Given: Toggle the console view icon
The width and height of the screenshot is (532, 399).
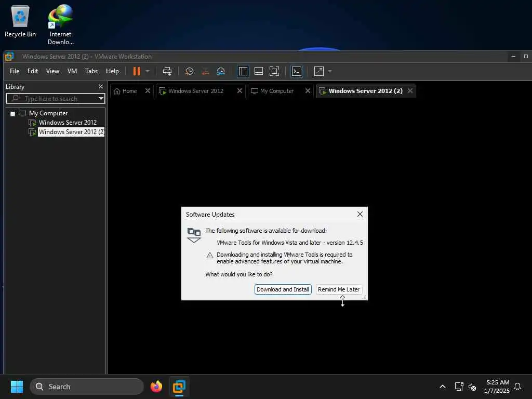Looking at the screenshot, I should [x=297, y=71].
